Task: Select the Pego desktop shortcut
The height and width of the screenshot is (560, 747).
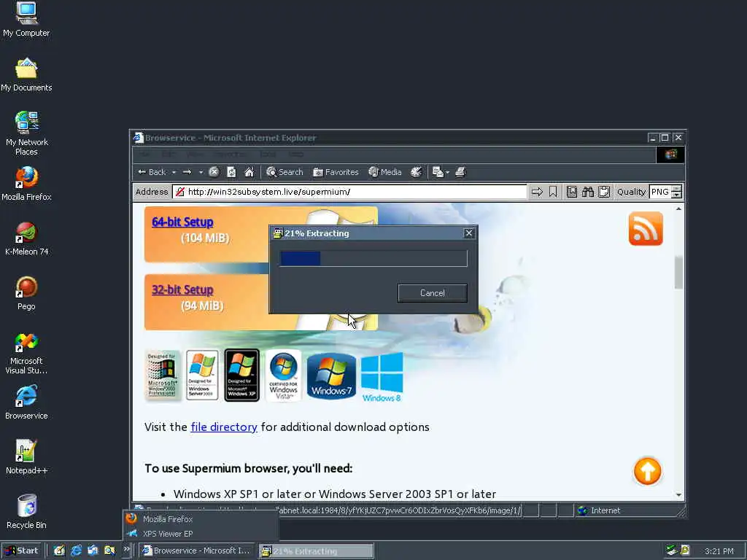Action: 26,293
